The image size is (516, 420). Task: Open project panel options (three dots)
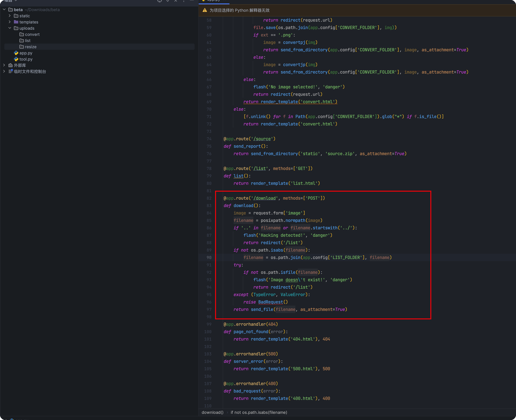184,1
